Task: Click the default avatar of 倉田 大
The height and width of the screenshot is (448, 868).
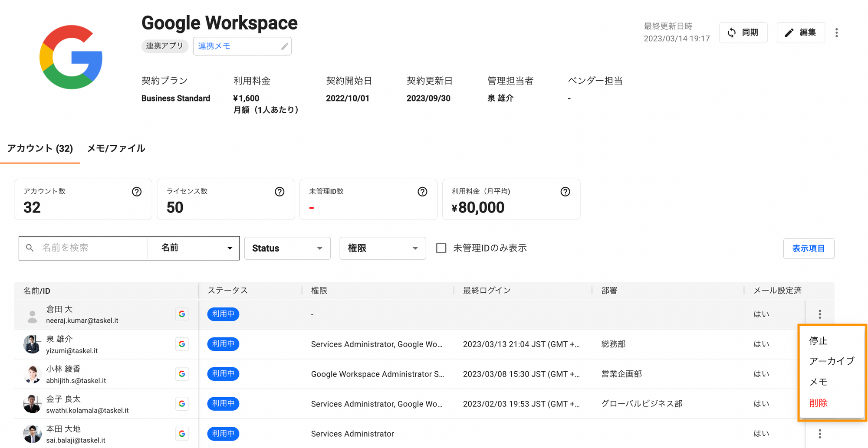Action: pyautogui.click(x=32, y=316)
